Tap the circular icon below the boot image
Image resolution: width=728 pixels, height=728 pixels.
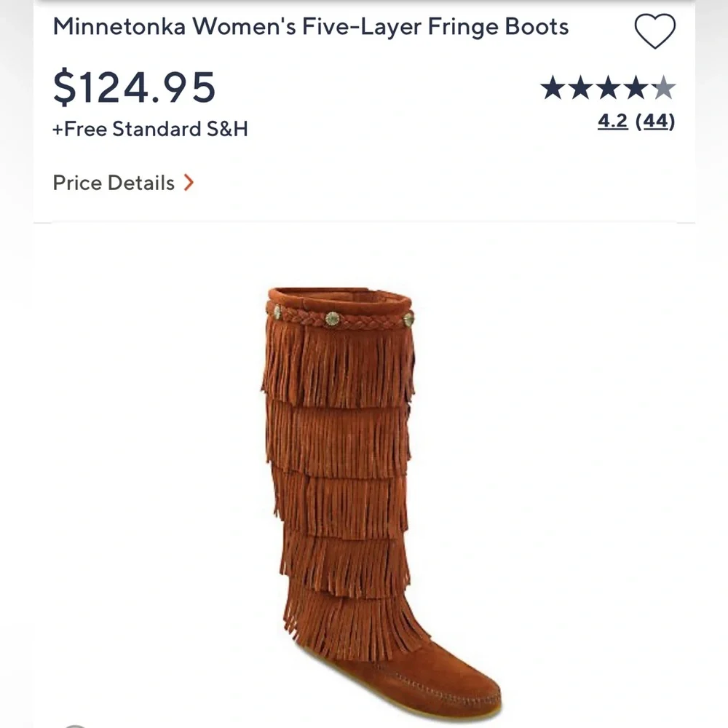click(x=75, y=725)
